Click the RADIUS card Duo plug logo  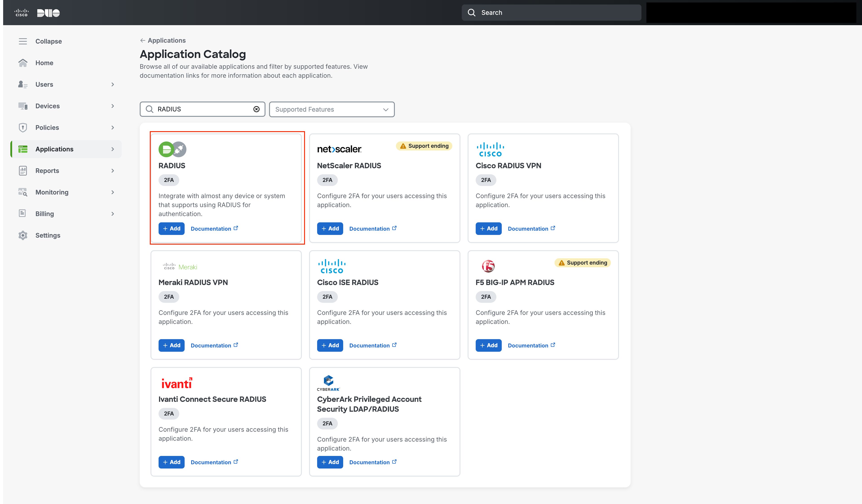(172, 150)
